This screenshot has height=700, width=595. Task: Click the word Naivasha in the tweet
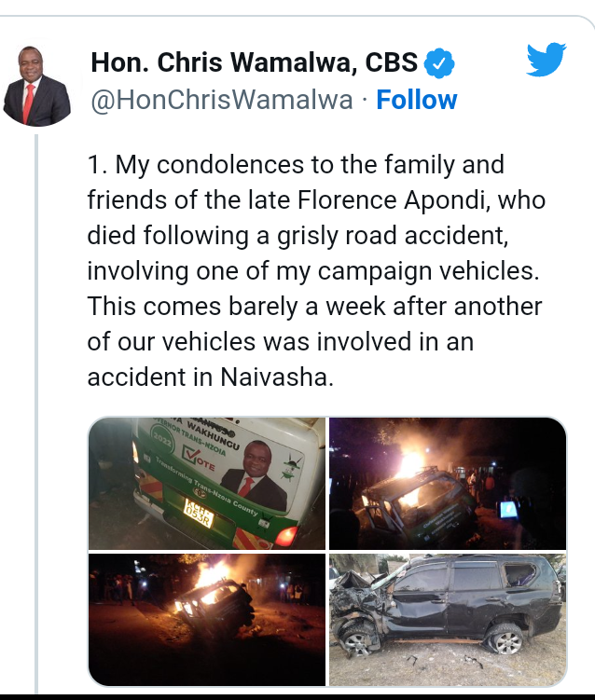click(x=277, y=377)
